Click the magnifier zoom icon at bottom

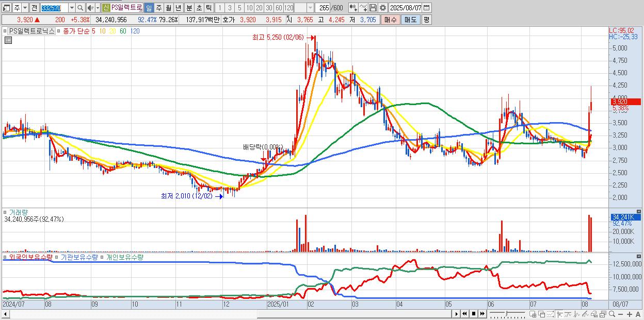611,314
